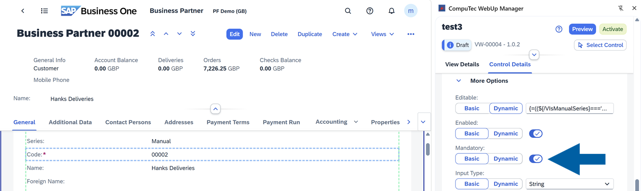Unpin the CompuTec WebUp Manager panel
The width and height of the screenshot is (644, 191).
click(x=620, y=8)
